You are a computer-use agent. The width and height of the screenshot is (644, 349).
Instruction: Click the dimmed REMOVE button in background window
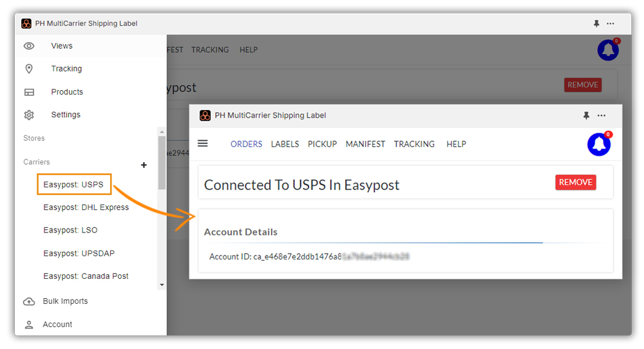click(582, 85)
